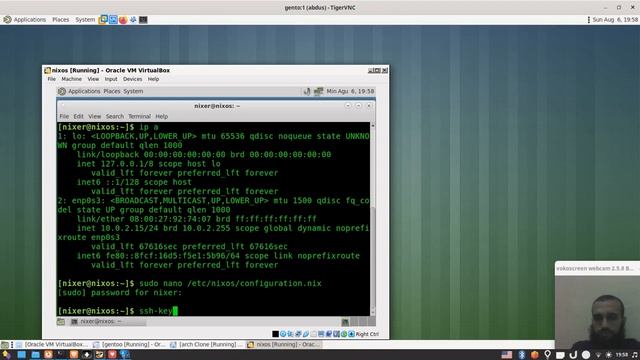Click the ssh-key command prompt line in terminal
Screen dimensions: 640x360
[118, 311]
